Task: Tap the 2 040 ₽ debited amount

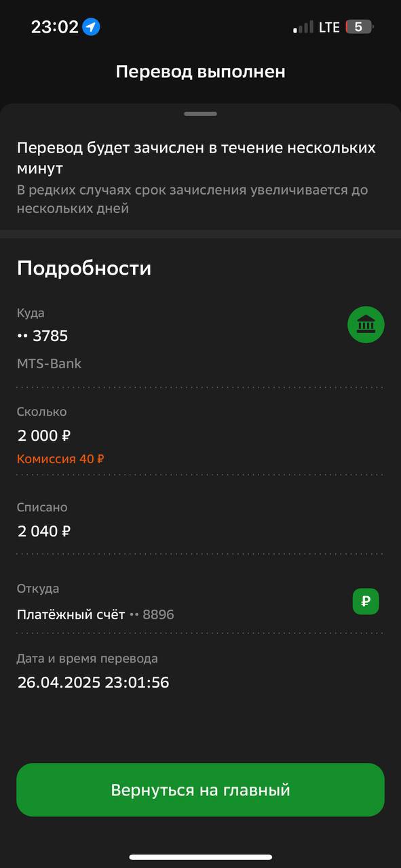Action: coord(44,531)
